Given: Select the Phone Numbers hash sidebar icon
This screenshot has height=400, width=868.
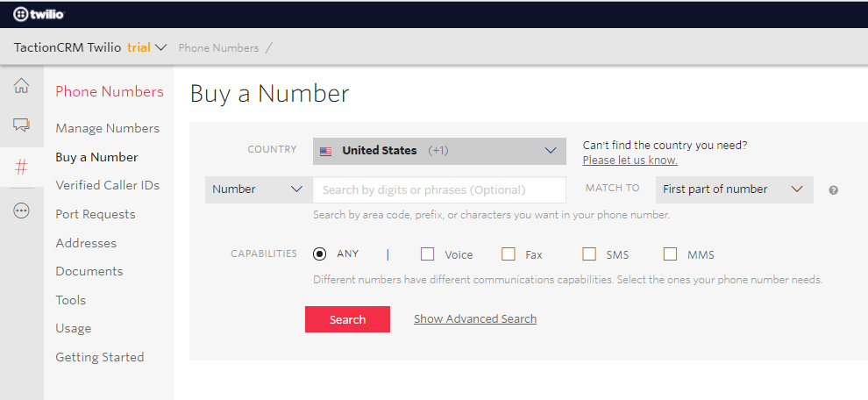Looking at the screenshot, I should (21, 167).
